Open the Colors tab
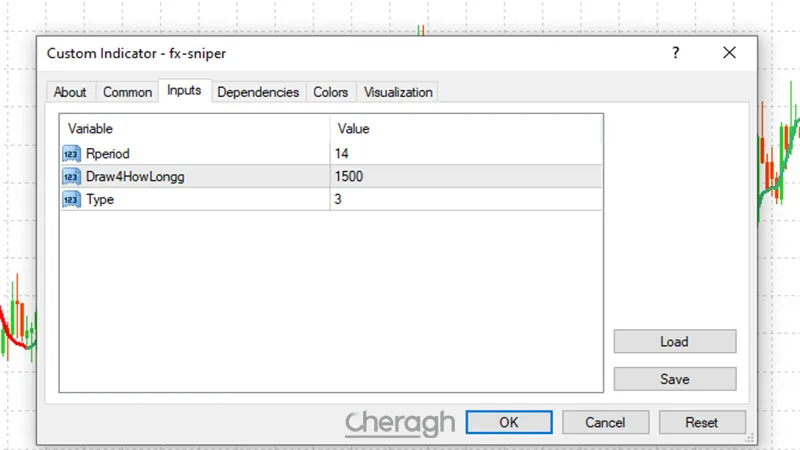Viewport: 800px width, 450px height. (x=331, y=92)
